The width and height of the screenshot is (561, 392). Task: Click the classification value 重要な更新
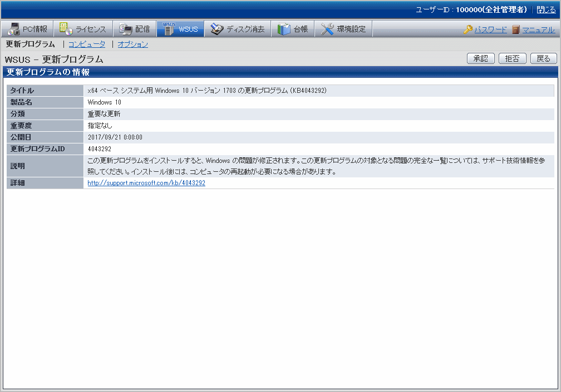pyautogui.click(x=104, y=114)
